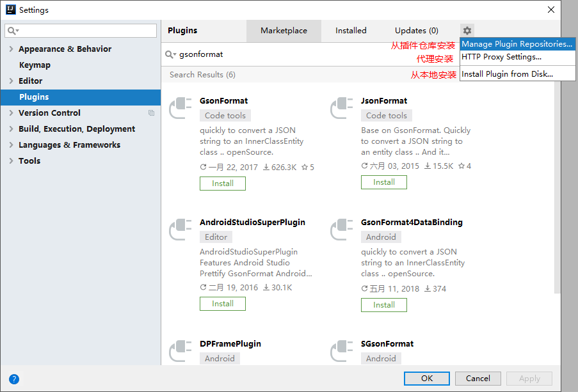Click the plugins gear settings icon

coord(467,31)
